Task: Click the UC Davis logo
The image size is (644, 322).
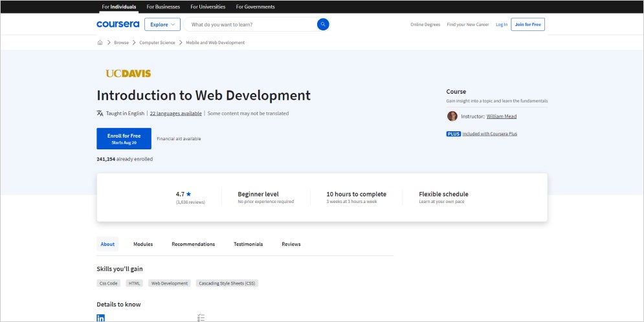Action: coord(128,74)
